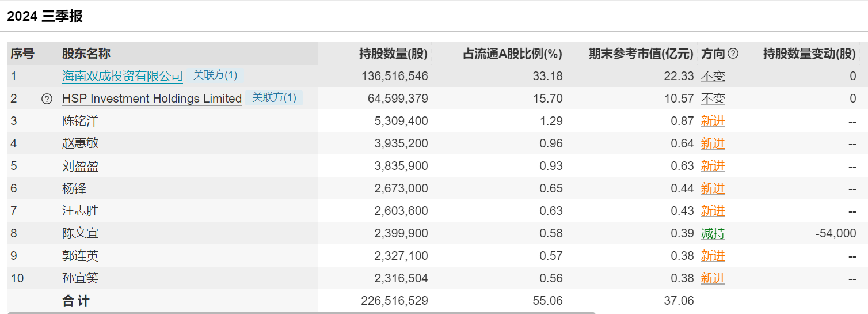
Task: Click the question mark icon in row 2
Action: 47,99
